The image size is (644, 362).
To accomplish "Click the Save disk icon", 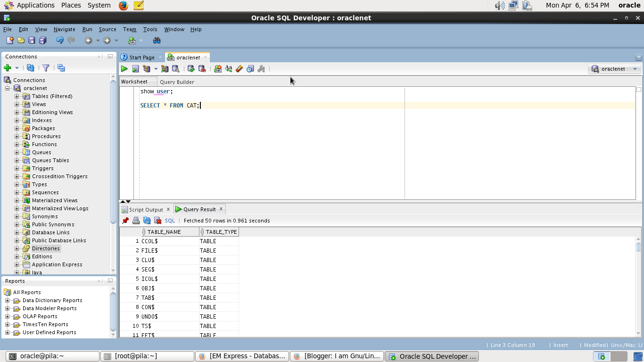I will pos(32,41).
